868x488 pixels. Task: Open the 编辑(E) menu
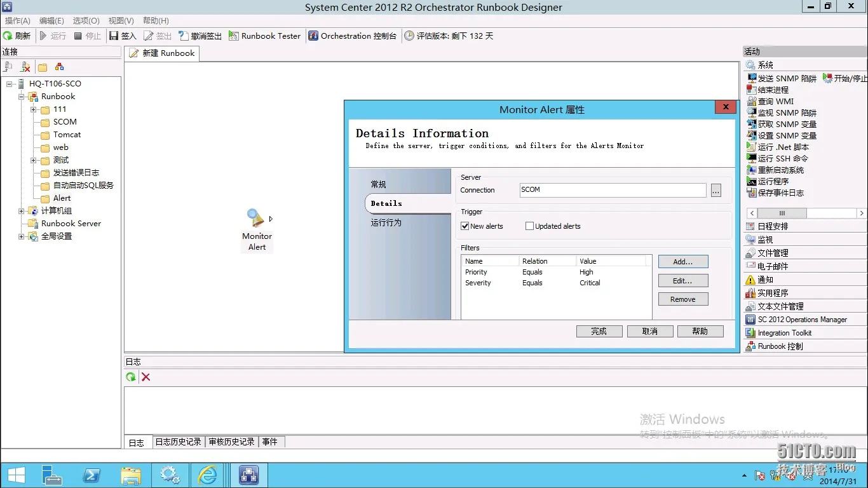click(51, 21)
